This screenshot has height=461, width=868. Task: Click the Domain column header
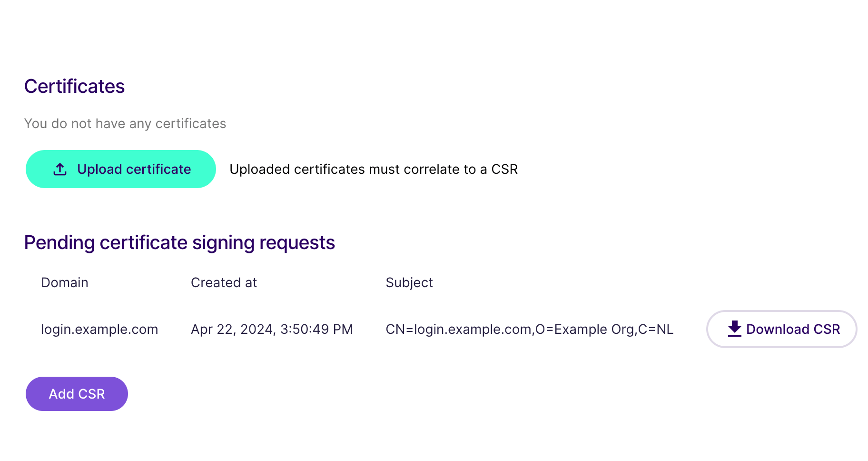pos(65,282)
